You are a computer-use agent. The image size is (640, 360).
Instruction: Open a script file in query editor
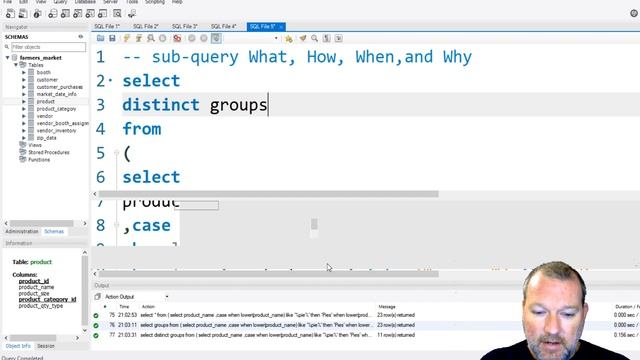(100, 38)
